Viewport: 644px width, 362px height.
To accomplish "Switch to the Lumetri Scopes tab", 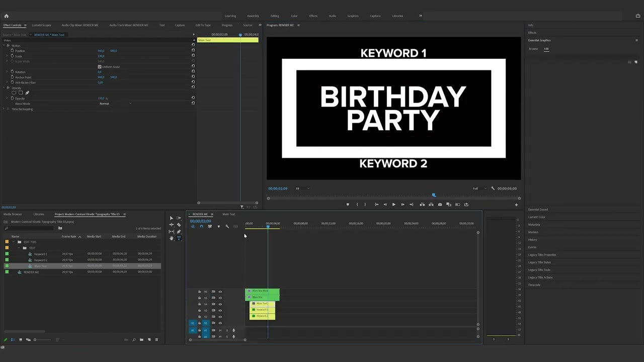I will pos(41,25).
